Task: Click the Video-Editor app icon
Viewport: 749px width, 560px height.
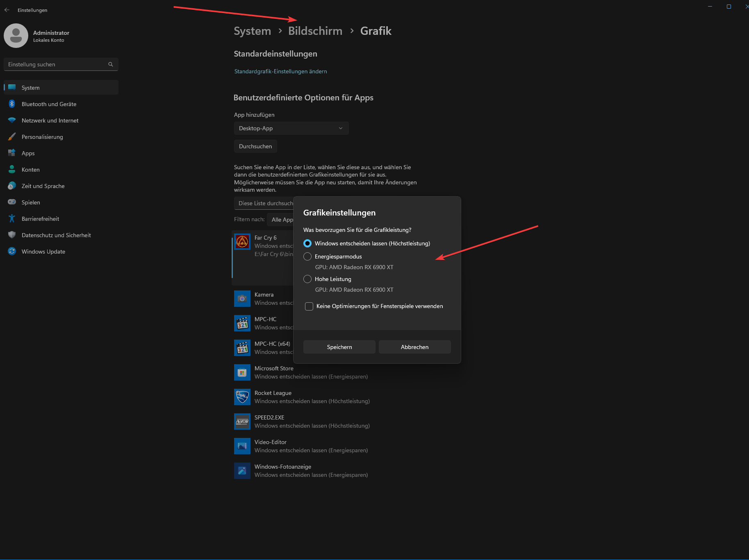Action: [242, 446]
